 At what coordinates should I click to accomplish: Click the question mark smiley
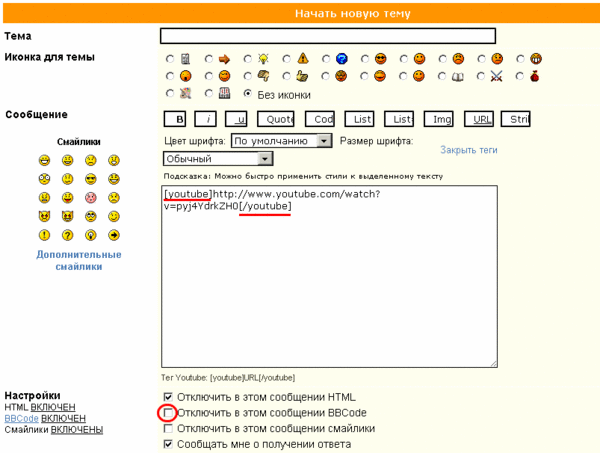coord(67,236)
